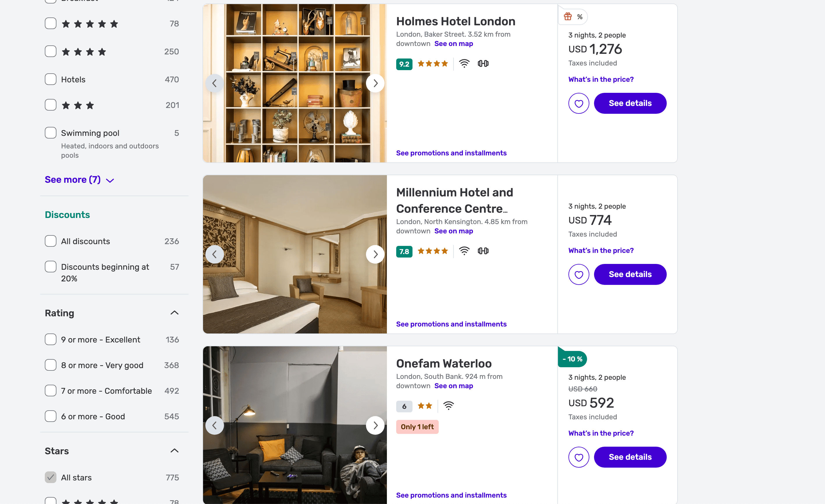Tick 9 or more - Excellent rating
This screenshot has height=504, width=825.
coord(51,339)
